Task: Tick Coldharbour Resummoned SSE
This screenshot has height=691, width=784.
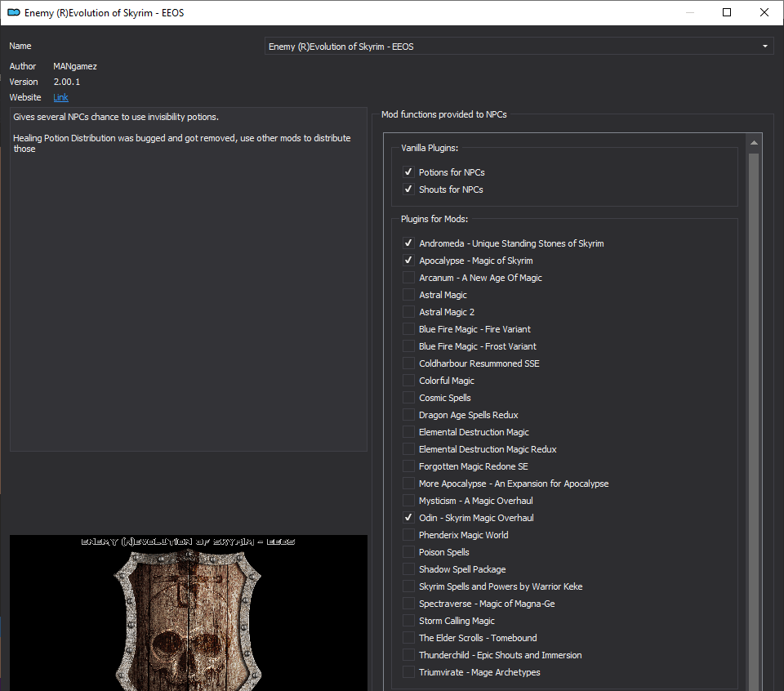Action: [x=408, y=363]
